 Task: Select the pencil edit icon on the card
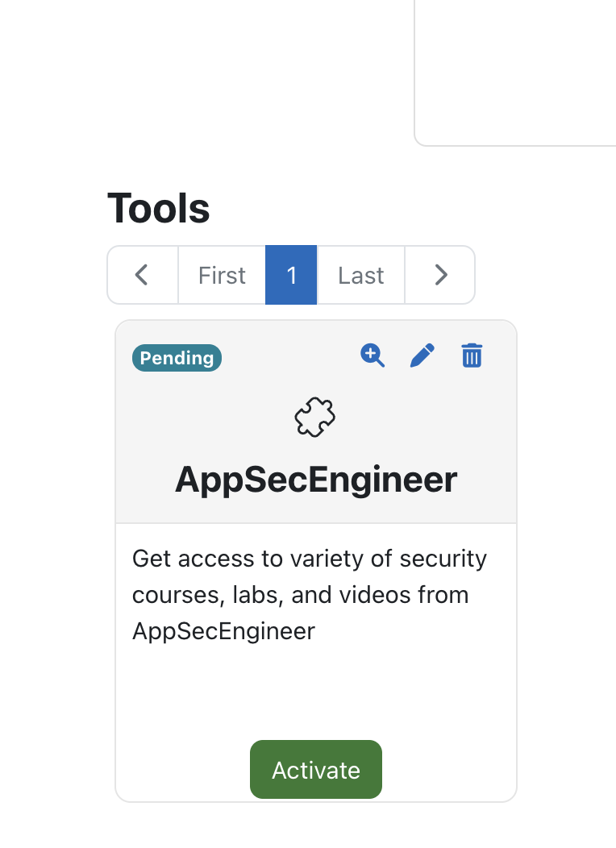click(422, 355)
